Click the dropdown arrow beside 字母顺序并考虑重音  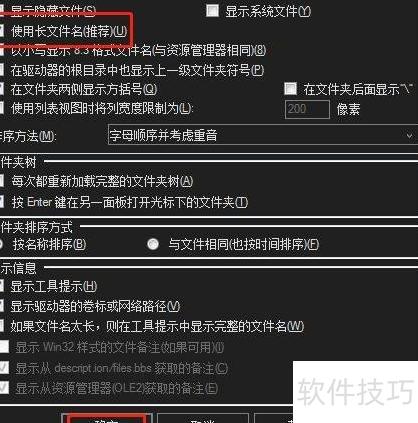pos(409,136)
